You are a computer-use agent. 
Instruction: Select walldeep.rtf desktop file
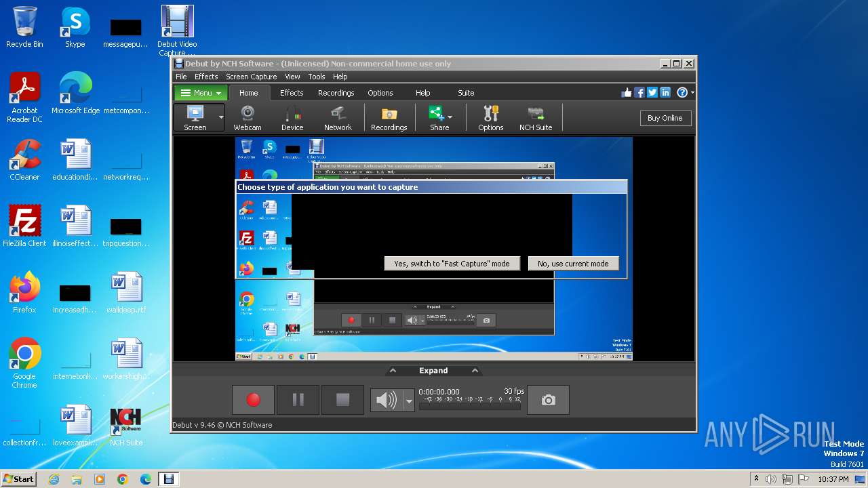pos(126,293)
